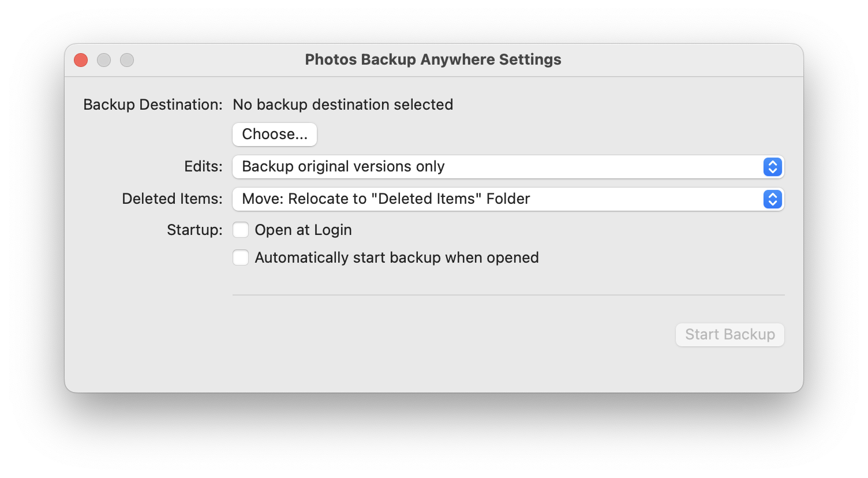
Task: Click the Choose... destination button
Action: pos(275,135)
